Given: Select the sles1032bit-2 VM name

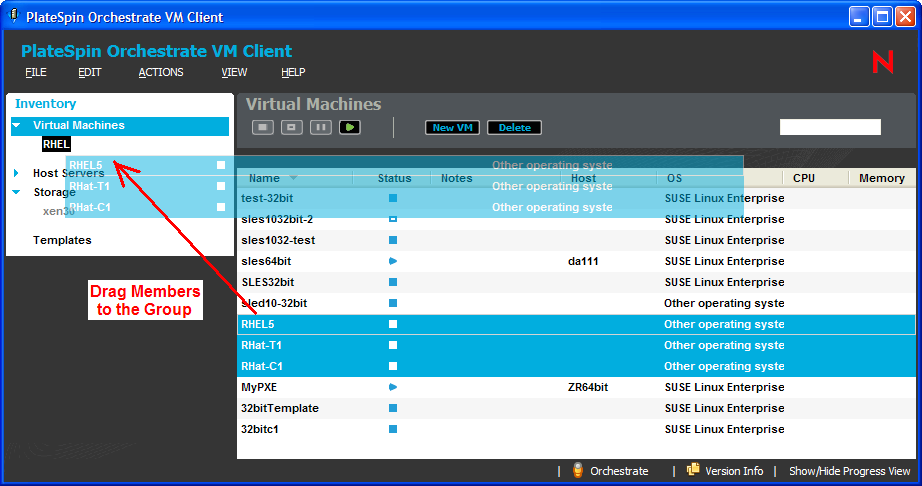Looking at the screenshot, I should click(277, 219).
